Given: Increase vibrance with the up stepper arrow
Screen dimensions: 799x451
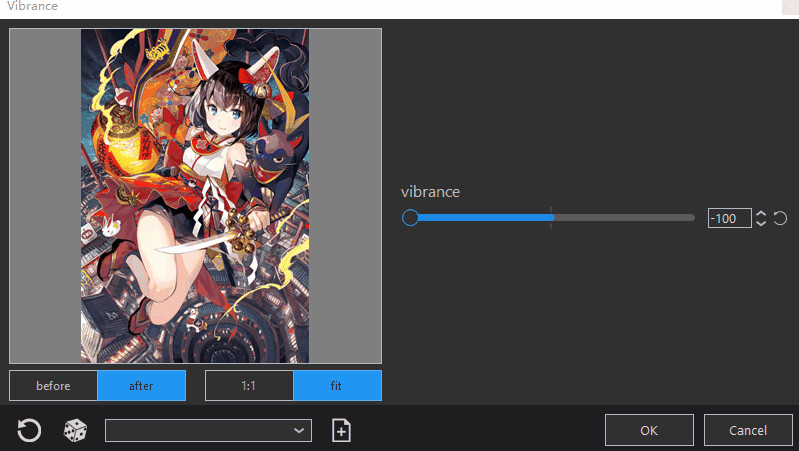Looking at the screenshot, I should tap(761, 214).
